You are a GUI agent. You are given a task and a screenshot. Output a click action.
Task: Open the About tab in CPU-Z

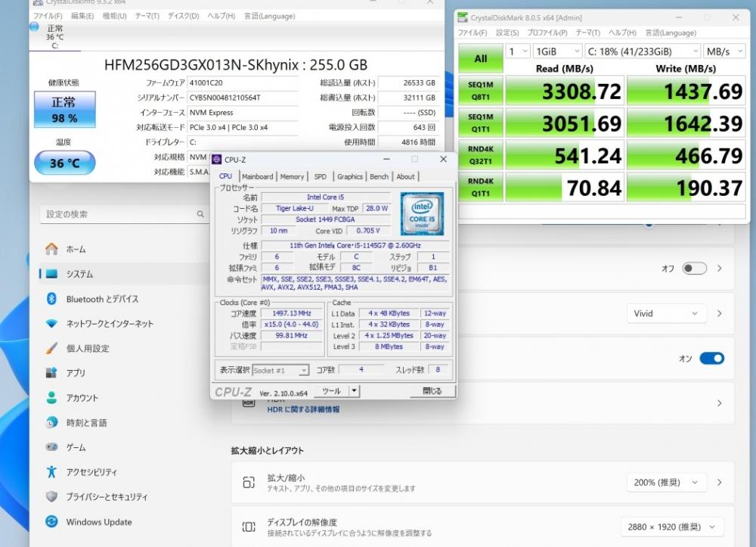coord(405,176)
